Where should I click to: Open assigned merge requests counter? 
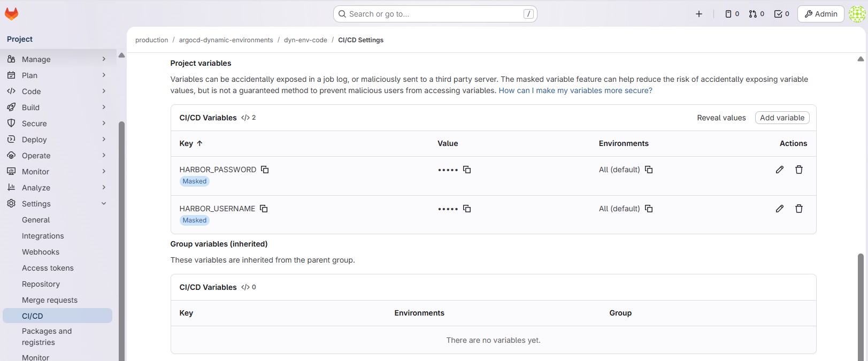756,14
